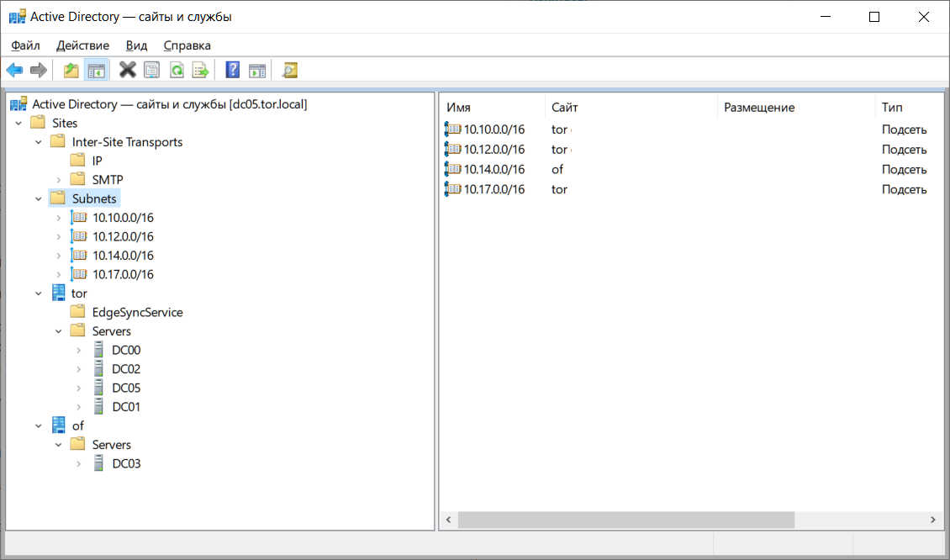Image resolution: width=950 pixels, height=560 pixels.
Task: Open Help with the blue question-mark icon
Action: (233, 71)
